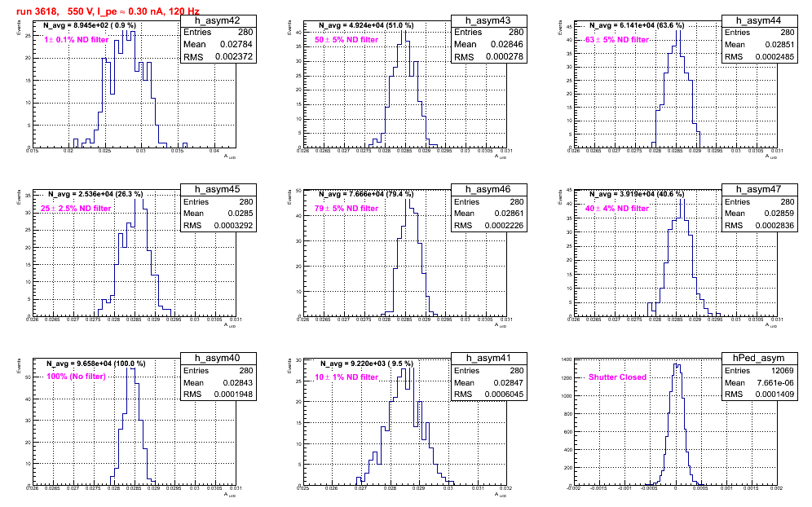
Task: Click RMS value 0.0002485 in h_asym44
Action: (x=774, y=56)
